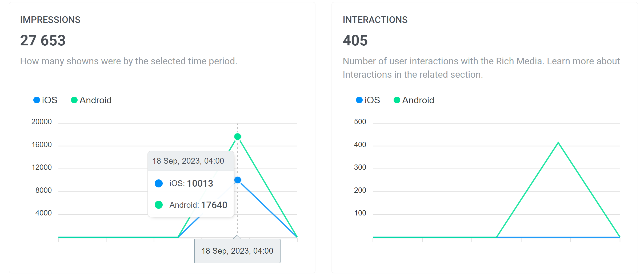The width and height of the screenshot is (644, 275).
Task: Click the 27 653 impressions total
Action: tap(43, 41)
